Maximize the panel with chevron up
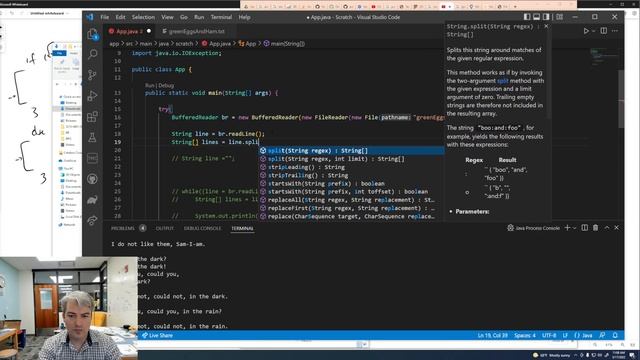The image size is (640, 360). tap(607, 228)
